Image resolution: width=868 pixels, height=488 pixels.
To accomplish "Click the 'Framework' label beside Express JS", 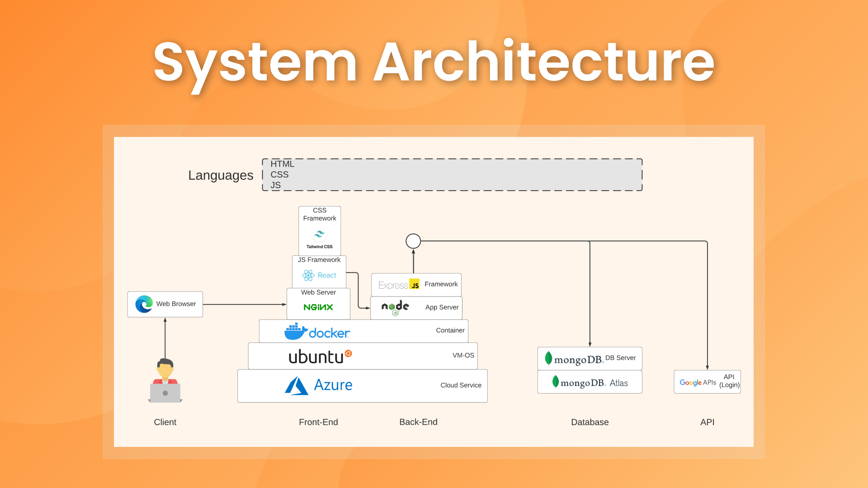I will click(441, 284).
